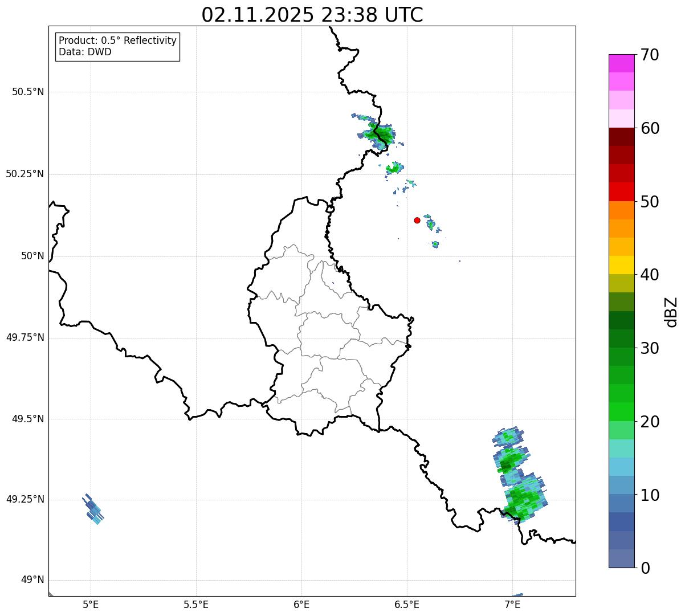Pick the bright red colorbar swatch above 50
This screenshot has height=616, width=685.
pyautogui.click(x=621, y=191)
